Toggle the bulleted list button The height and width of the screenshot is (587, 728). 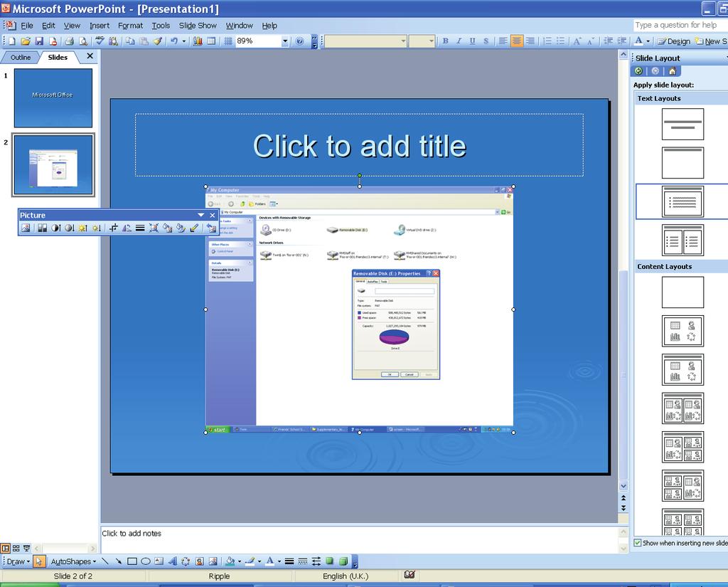(561, 41)
